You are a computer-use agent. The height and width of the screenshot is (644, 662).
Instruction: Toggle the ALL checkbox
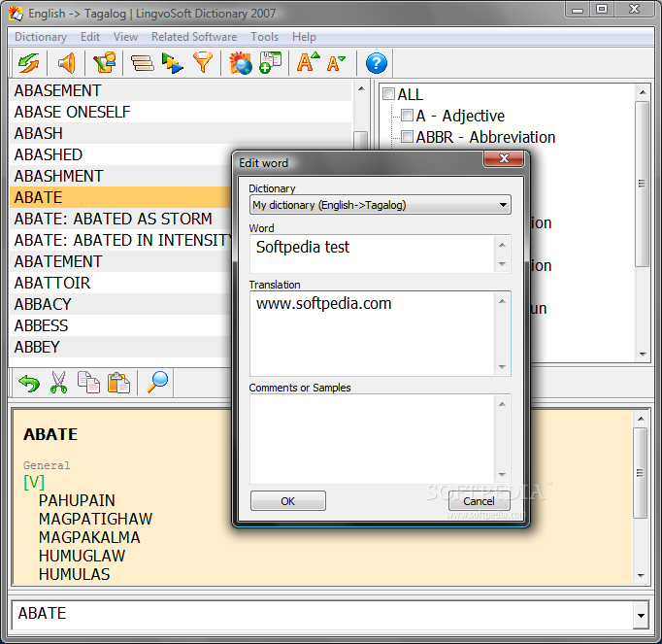click(x=388, y=94)
